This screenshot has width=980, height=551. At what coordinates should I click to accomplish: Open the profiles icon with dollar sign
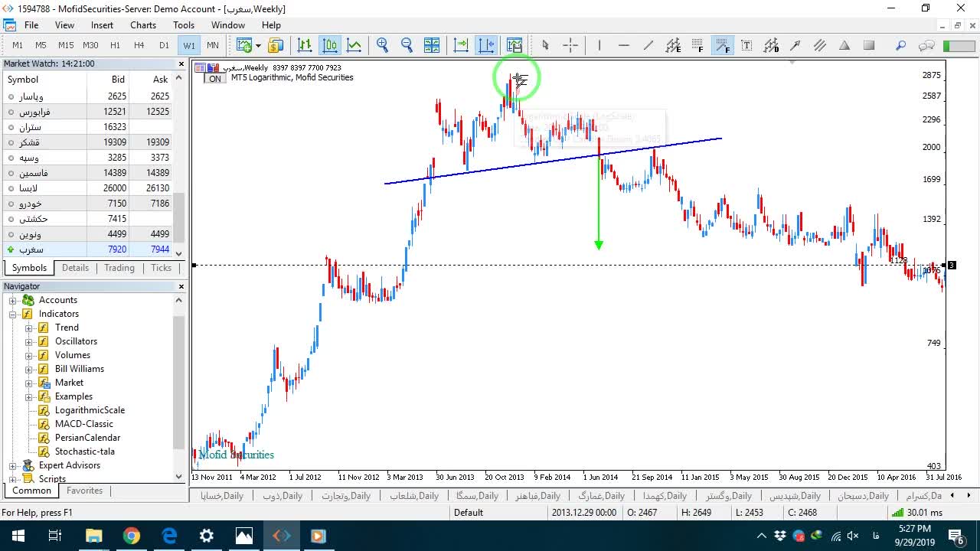(276, 45)
